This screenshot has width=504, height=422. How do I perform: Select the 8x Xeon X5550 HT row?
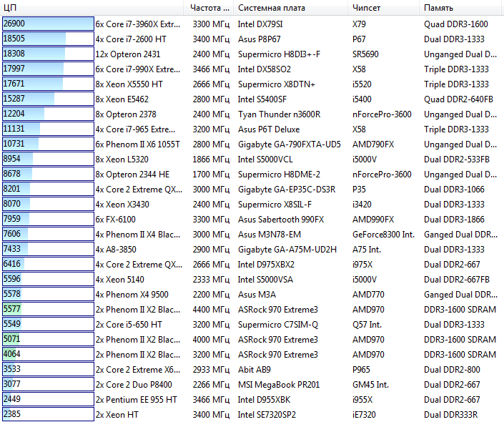coord(252,84)
